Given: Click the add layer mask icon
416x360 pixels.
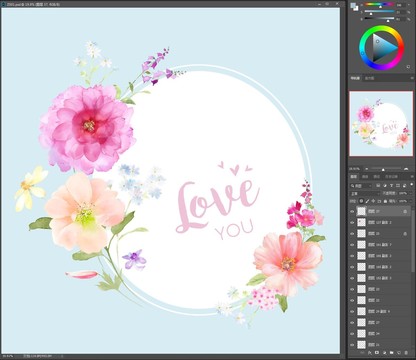Looking at the screenshot, I should tap(377, 352).
